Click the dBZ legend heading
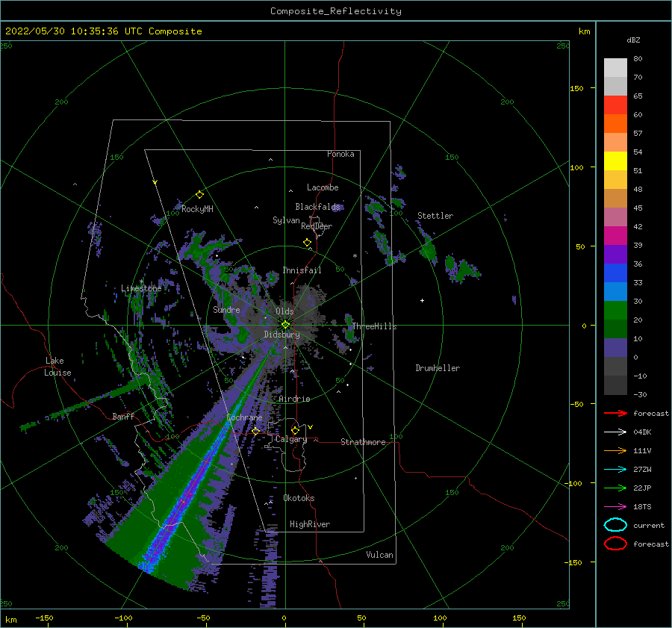This screenshot has width=672, height=628. (633, 40)
